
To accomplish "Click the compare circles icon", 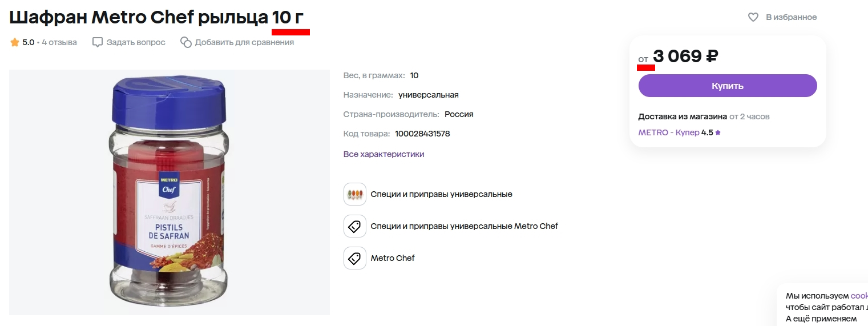I will click(185, 42).
